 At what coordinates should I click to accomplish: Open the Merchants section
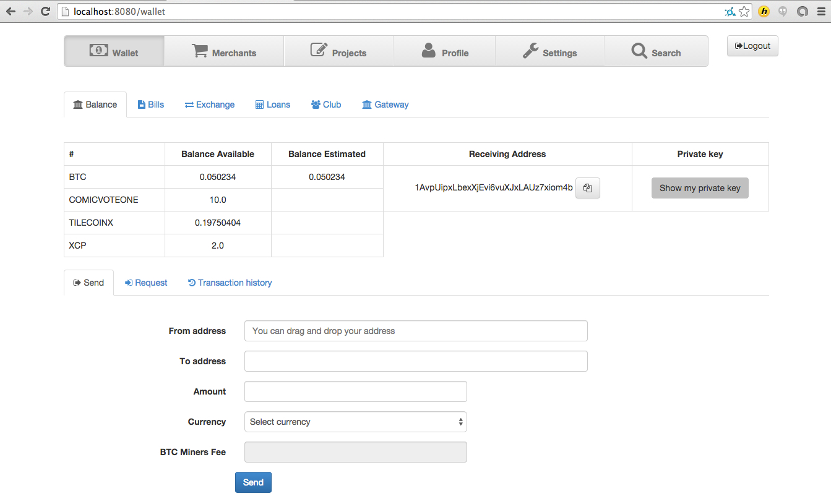tap(224, 51)
